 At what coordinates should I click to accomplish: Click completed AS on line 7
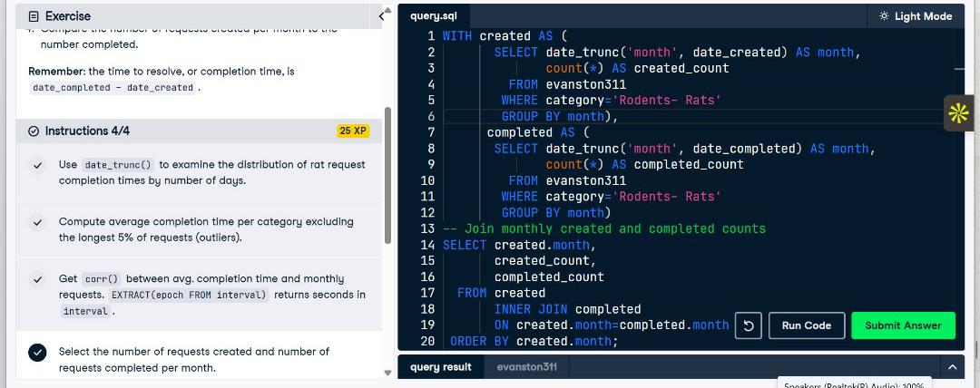tap(530, 132)
